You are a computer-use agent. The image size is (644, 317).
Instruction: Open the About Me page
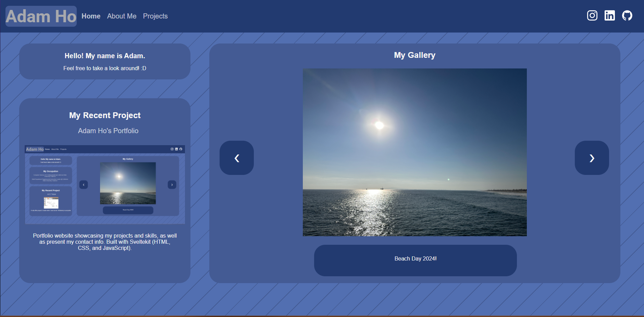(x=122, y=16)
